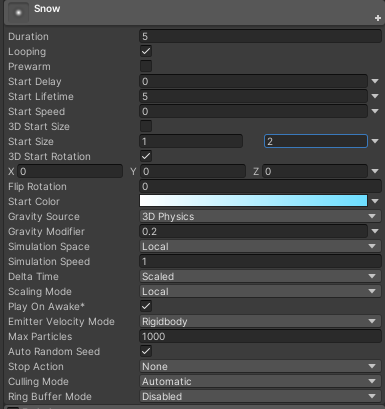The width and height of the screenshot is (385, 409).
Task: Click the Gravity Modifier value field
Action: coord(253,231)
